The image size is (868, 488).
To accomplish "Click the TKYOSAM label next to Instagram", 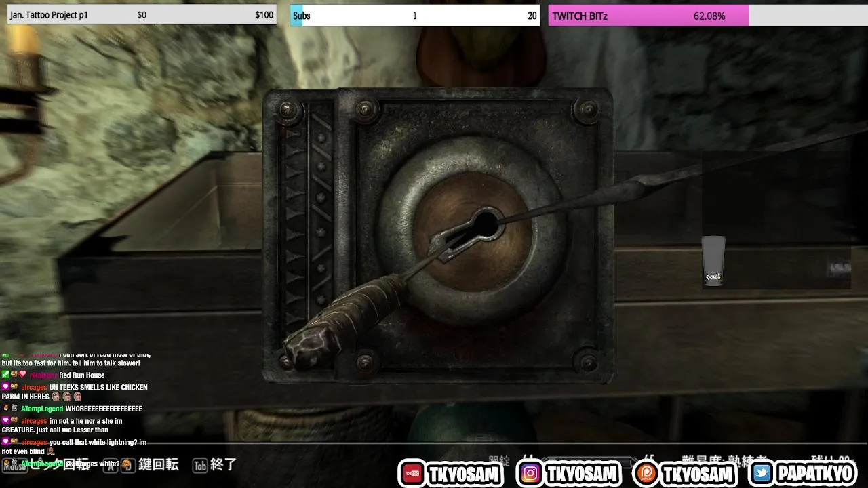I will 580,474.
